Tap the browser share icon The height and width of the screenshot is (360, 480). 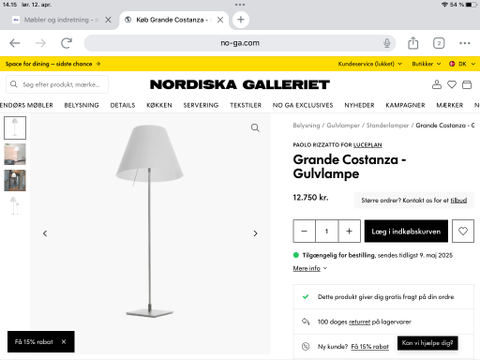click(x=413, y=43)
